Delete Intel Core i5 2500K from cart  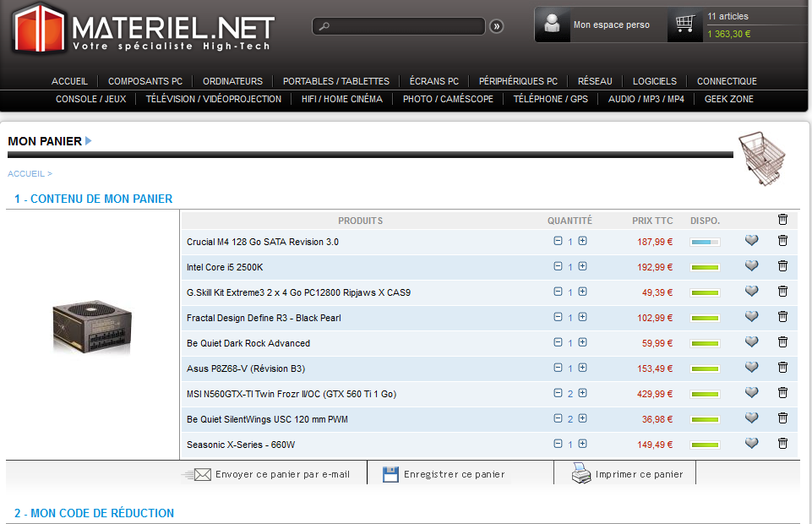782,266
